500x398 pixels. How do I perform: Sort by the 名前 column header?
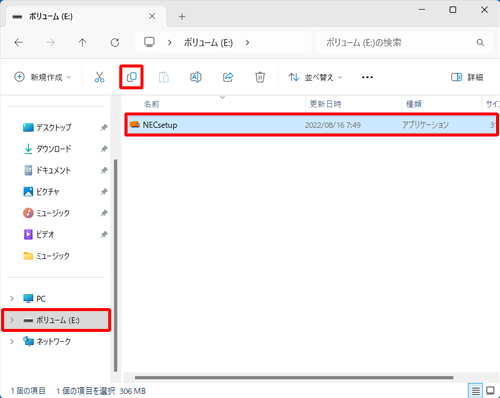[x=152, y=104]
